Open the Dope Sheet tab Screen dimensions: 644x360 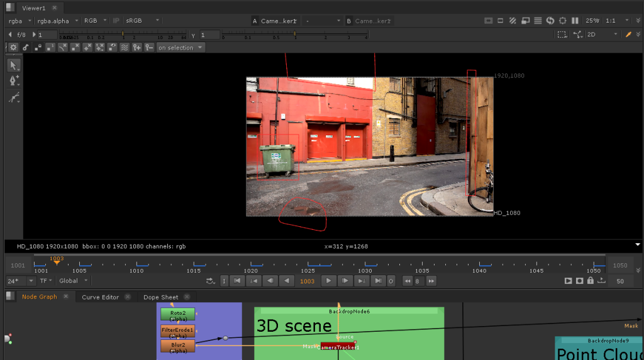[160, 297]
